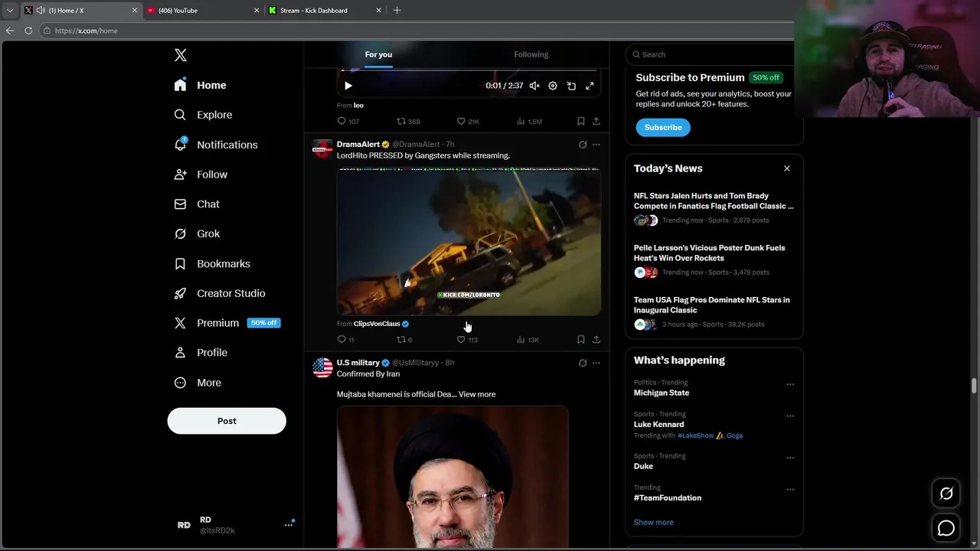Click the Subscribe button
980x551 pixels.
coord(663,127)
